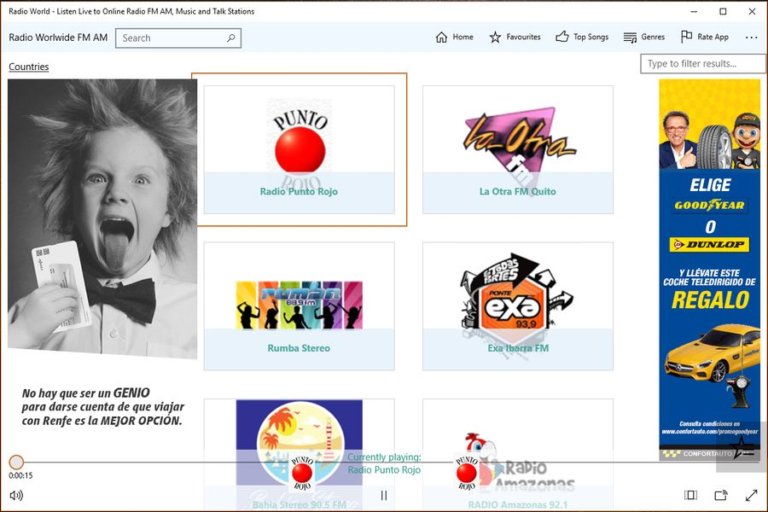Image resolution: width=768 pixels, height=512 pixels.
Task: Toggle full screen with the expand arrows icon
Action: 751,495
